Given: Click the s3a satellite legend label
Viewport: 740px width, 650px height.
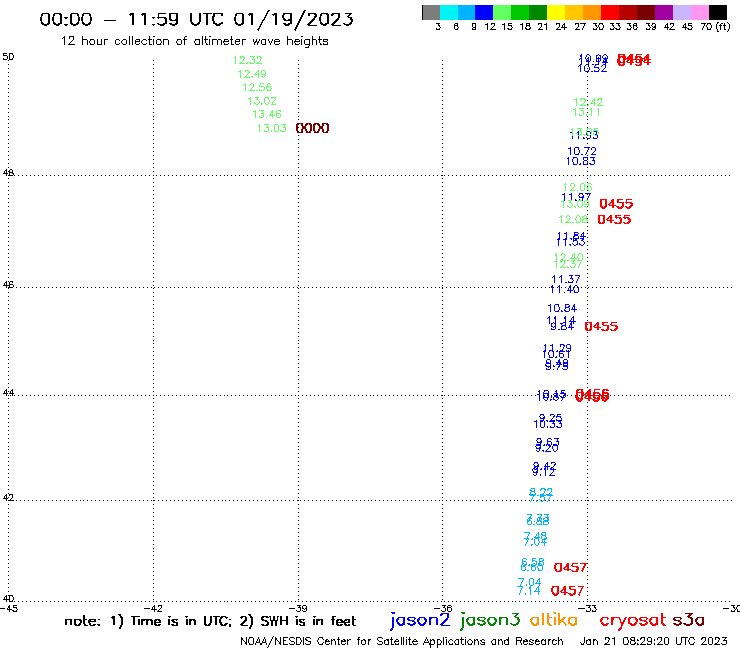Looking at the screenshot, I should click(x=688, y=620).
